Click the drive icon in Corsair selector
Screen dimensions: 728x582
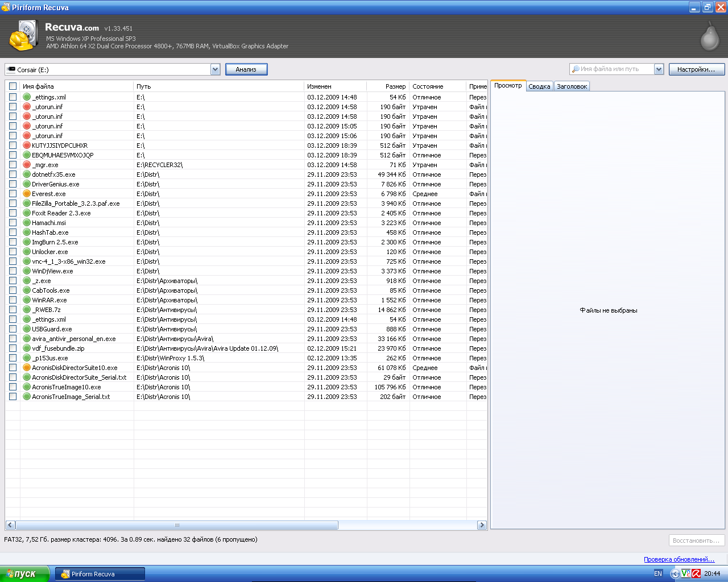(x=11, y=69)
